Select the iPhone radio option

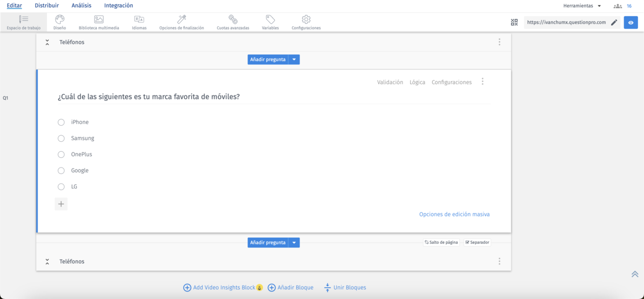[61, 122]
